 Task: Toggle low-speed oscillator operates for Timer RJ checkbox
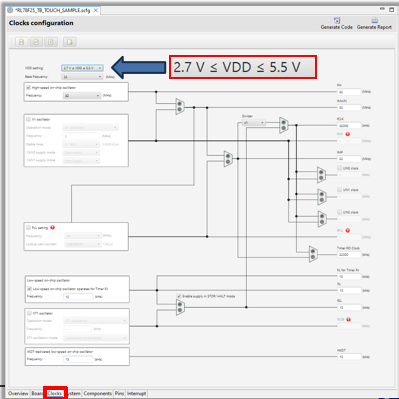click(x=29, y=289)
